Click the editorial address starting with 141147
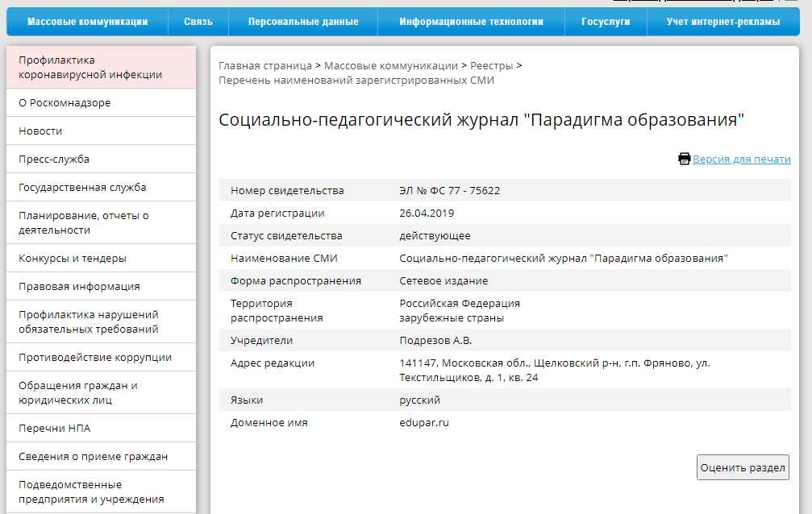 (555, 370)
